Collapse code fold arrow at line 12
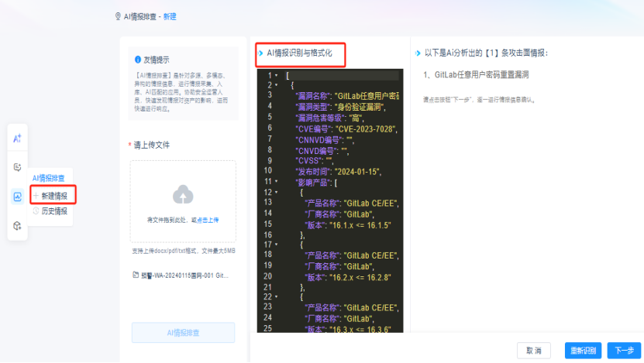The image size is (644, 363). 277,193
